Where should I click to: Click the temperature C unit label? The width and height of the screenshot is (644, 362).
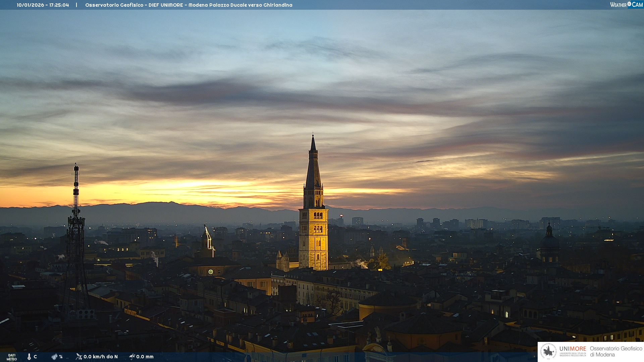(35, 357)
